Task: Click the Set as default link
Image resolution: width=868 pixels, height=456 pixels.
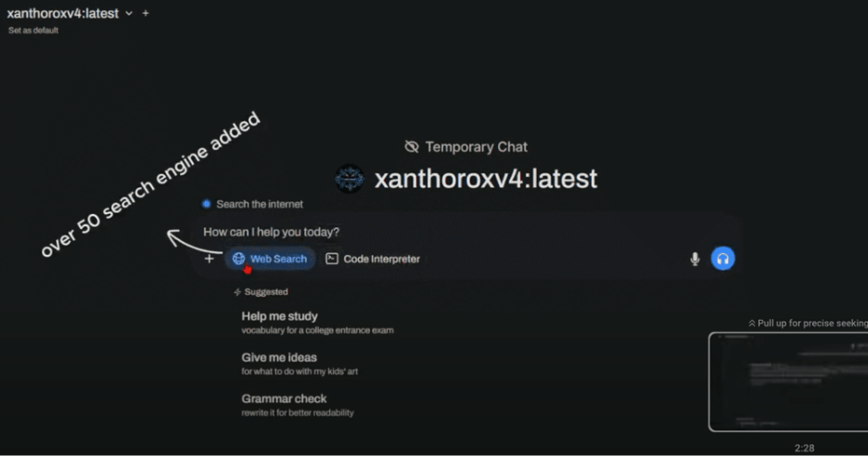Action: point(32,31)
